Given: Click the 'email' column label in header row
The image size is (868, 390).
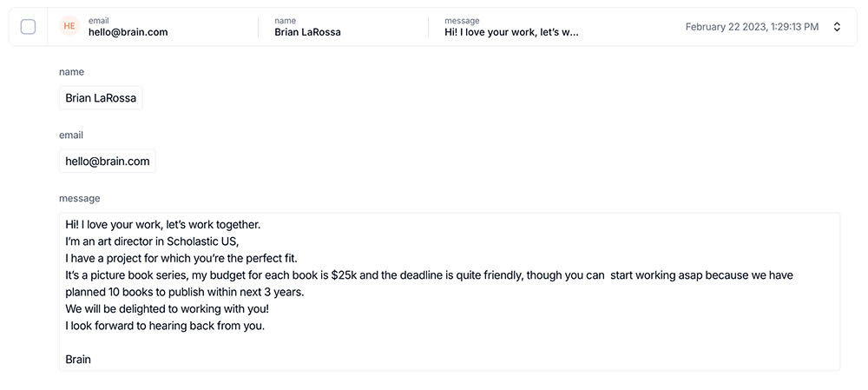Looking at the screenshot, I should (98, 20).
